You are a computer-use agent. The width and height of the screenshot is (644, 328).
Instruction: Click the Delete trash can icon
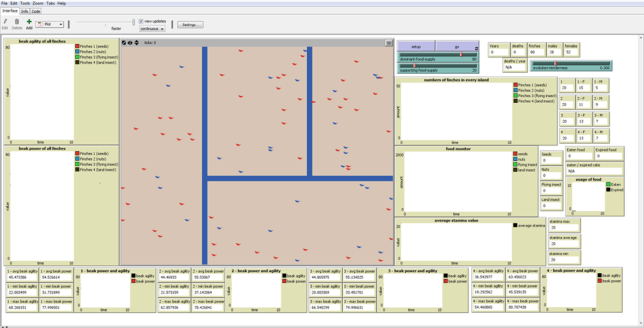(17, 22)
